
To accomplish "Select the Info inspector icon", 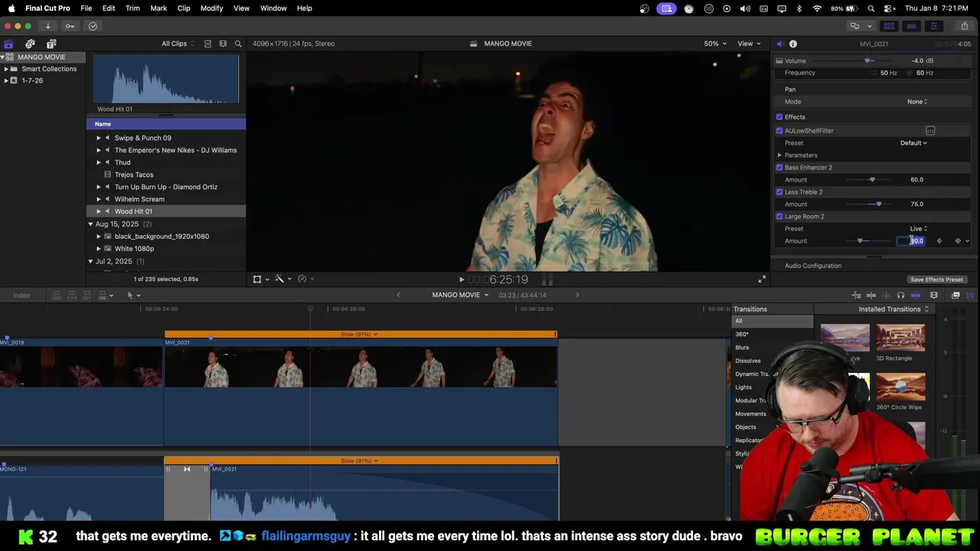I will point(793,44).
